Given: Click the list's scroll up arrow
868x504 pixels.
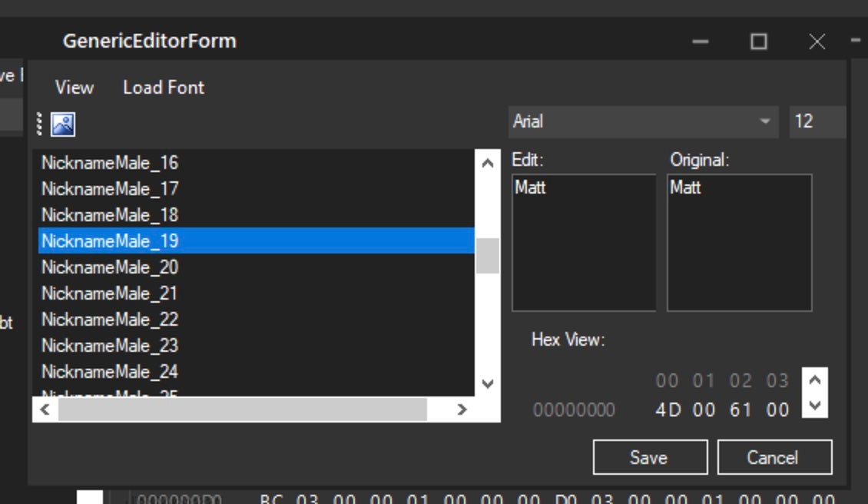Looking at the screenshot, I should [x=487, y=163].
